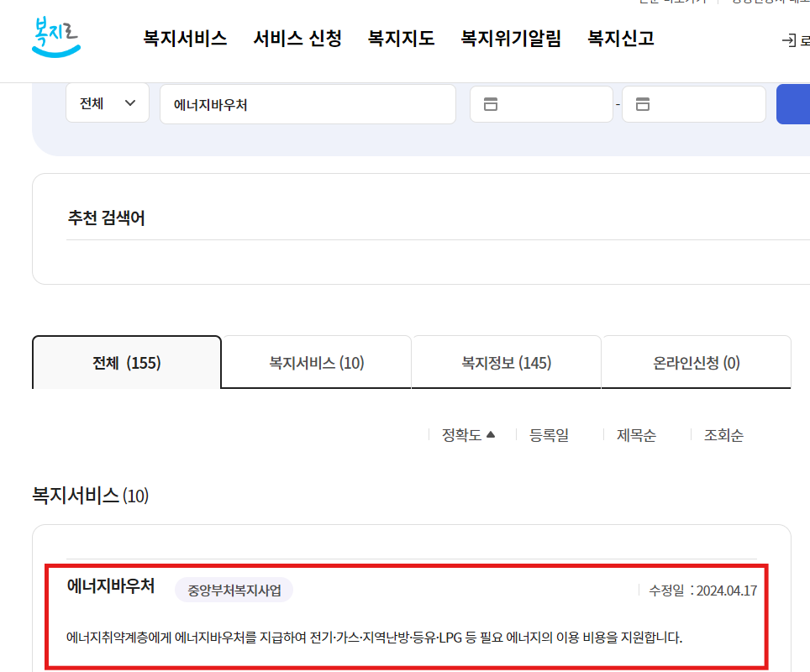
Task: Open the 복지신고 menu
Action: [x=621, y=39]
